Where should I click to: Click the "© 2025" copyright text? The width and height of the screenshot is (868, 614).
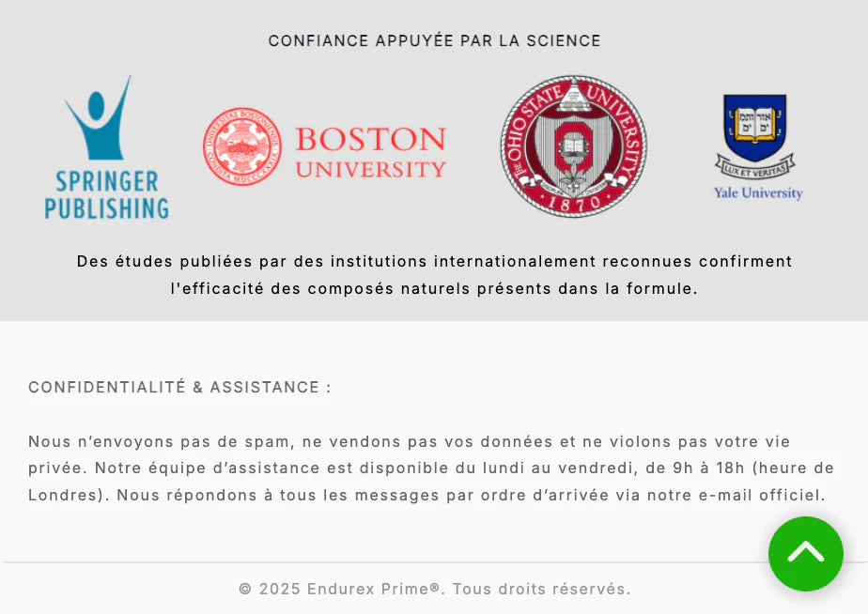point(270,590)
